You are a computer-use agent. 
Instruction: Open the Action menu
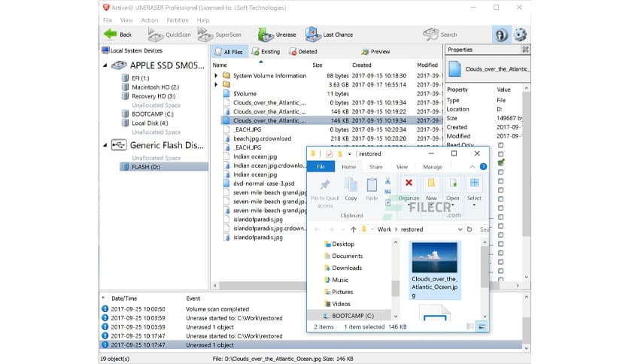coord(150,20)
